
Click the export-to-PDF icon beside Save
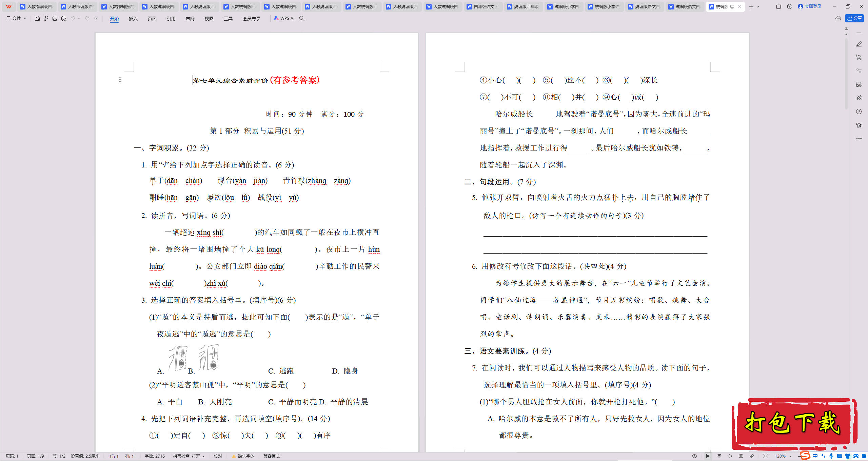(46, 18)
